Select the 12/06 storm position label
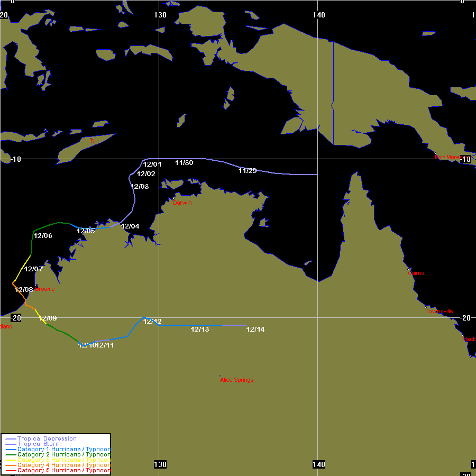 pyautogui.click(x=42, y=236)
